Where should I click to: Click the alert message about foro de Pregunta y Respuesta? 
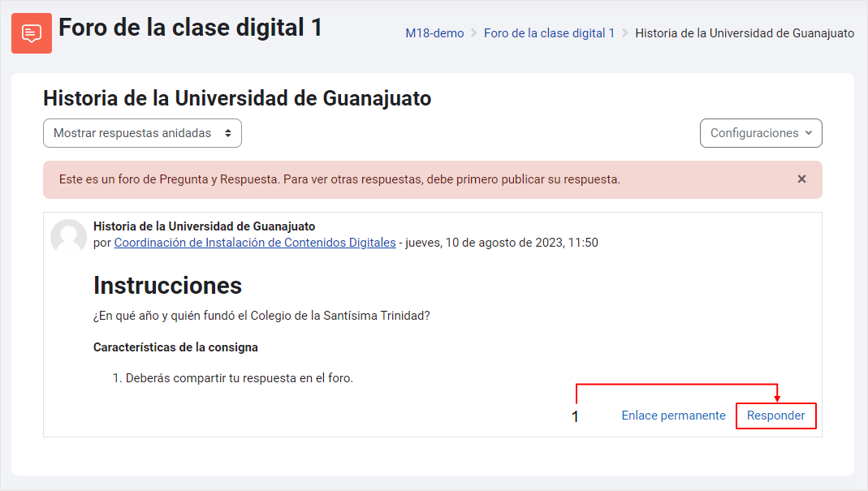click(339, 179)
